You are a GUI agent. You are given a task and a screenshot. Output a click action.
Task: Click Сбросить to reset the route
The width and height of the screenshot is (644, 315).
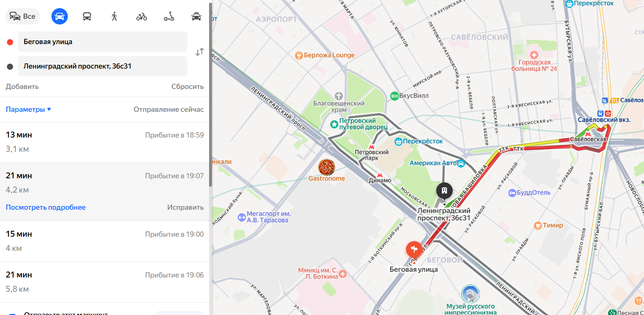coord(187,87)
